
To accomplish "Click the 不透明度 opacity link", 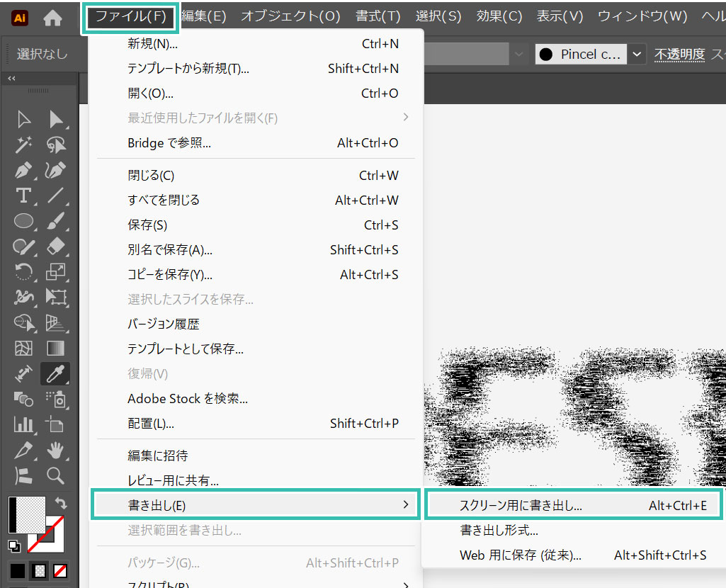I will [x=679, y=55].
